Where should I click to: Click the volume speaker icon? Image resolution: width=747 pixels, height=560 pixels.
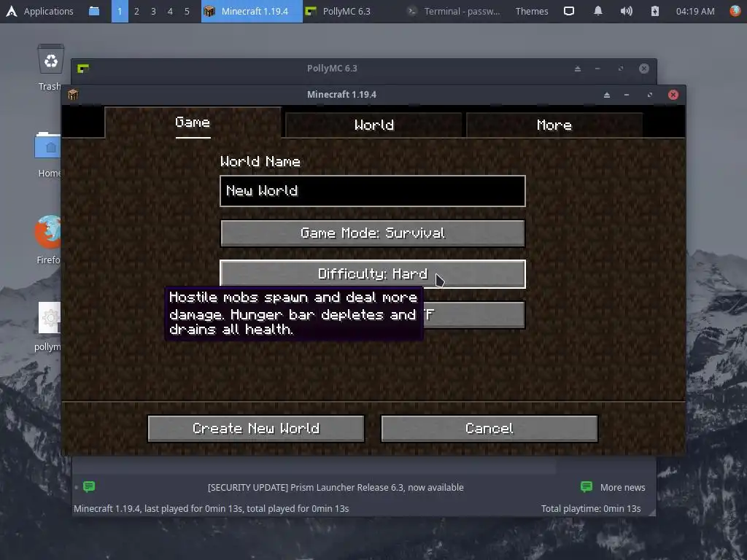tap(627, 11)
